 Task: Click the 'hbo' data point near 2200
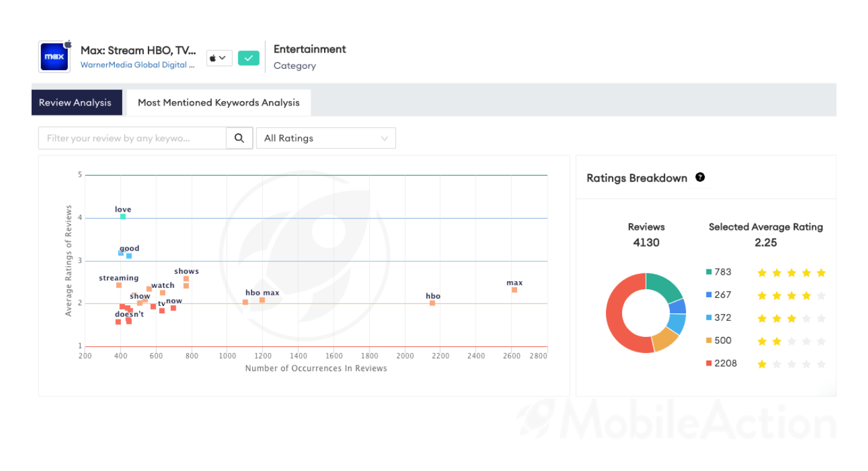pos(432,303)
